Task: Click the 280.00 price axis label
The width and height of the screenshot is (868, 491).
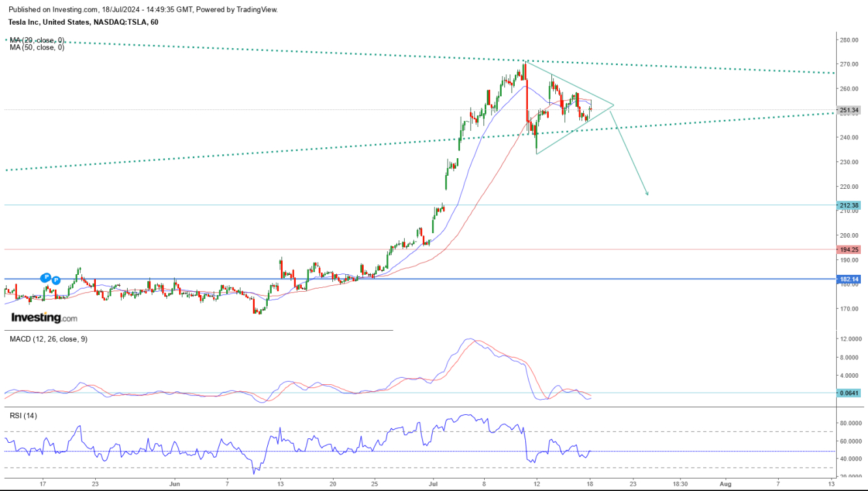Action: 850,40
